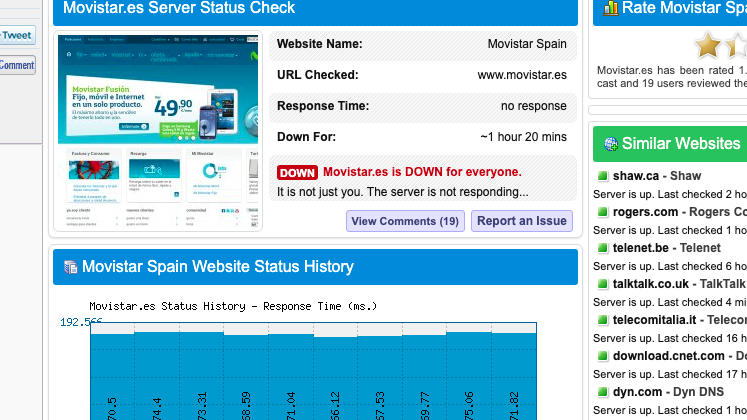Image resolution: width=747 pixels, height=420 pixels.
Task: Click 'Movistar.es Server Status Check' heading
Action: click(179, 8)
